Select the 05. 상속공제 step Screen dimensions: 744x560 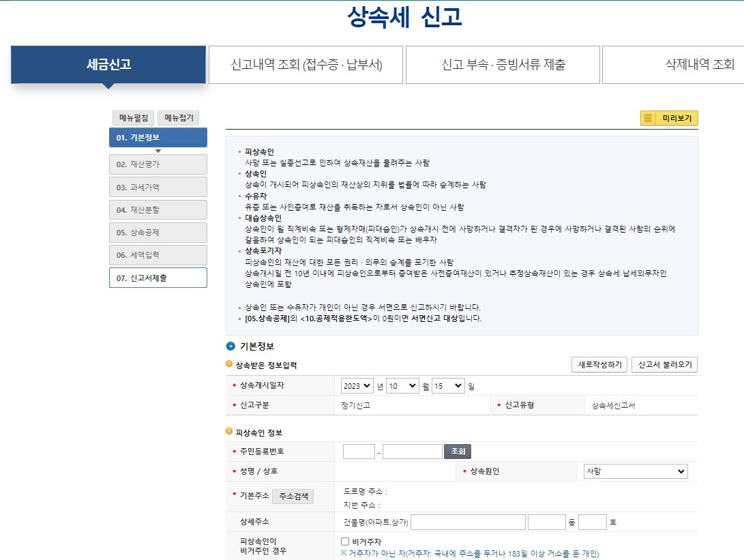(158, 232)
